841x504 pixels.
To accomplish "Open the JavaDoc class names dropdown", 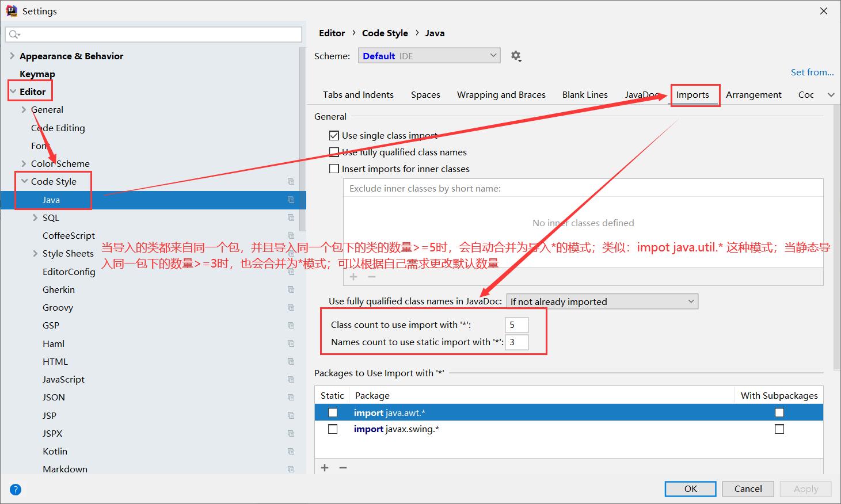I will pos(602,301).
